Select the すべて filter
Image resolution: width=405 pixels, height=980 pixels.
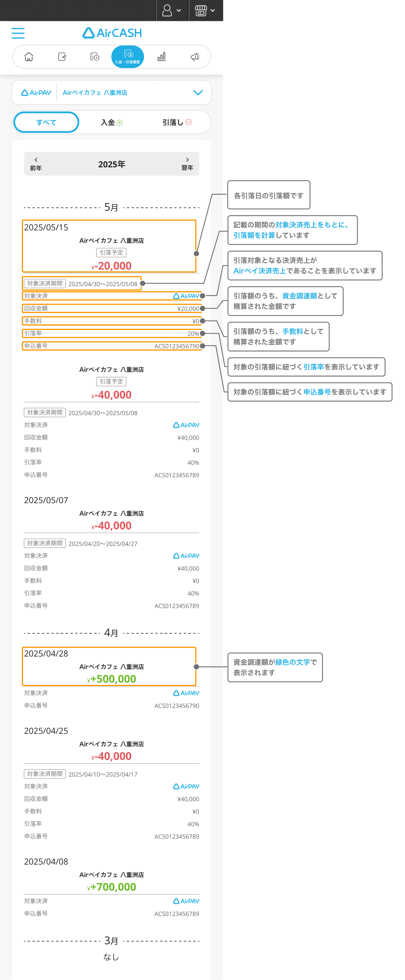click(46, 122)
